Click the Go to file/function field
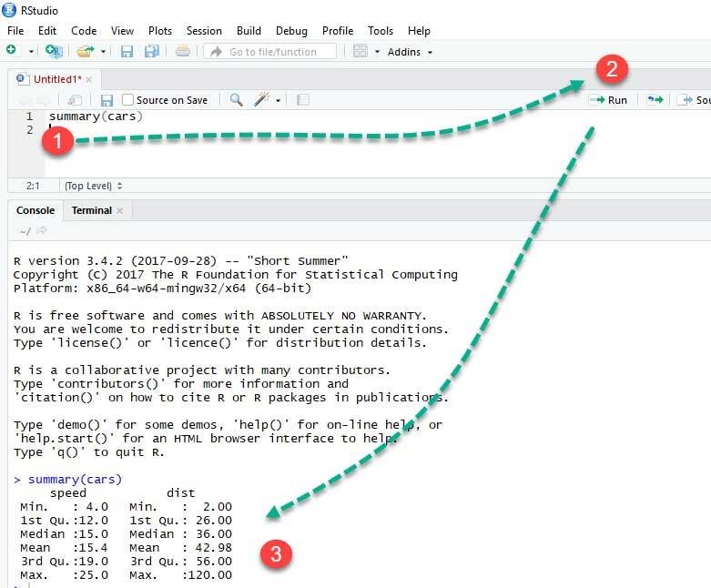The image size is (711, 588). pos(270,52)
